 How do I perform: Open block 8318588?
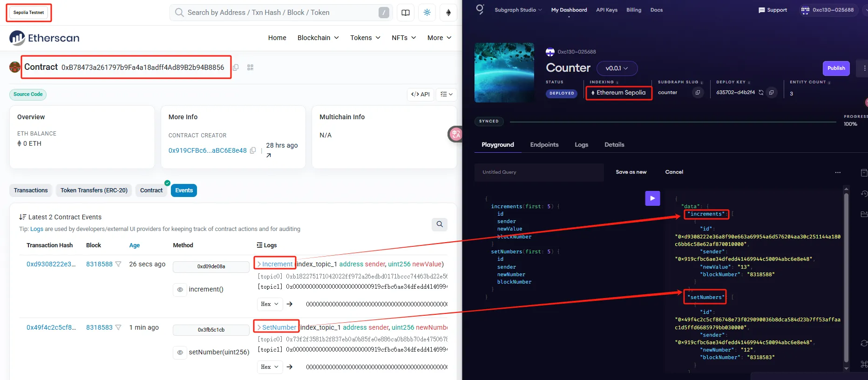(x=99, y=264)
